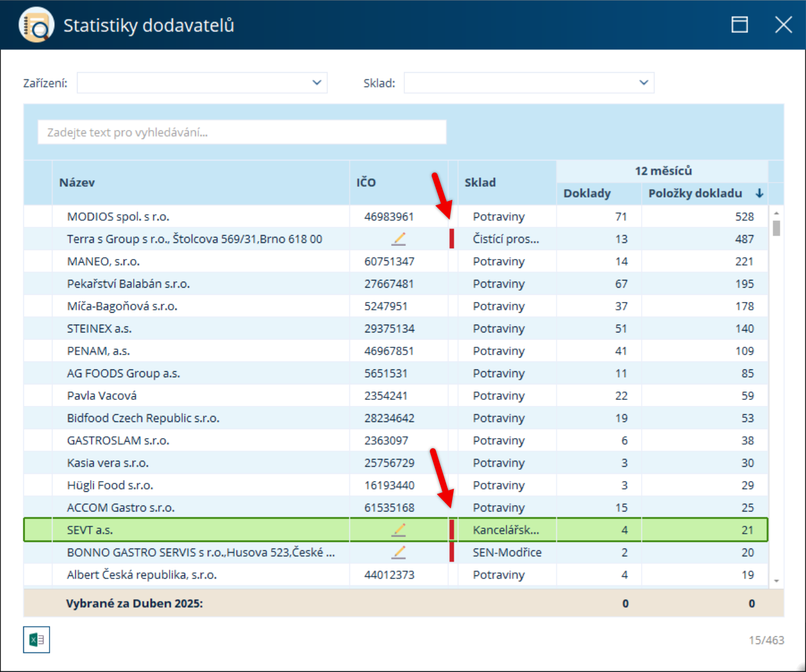Image resolution: width=806 pixels, height=672 pixels.
Task: Select highlighted row SEVT a.s.
Action: 396,530
